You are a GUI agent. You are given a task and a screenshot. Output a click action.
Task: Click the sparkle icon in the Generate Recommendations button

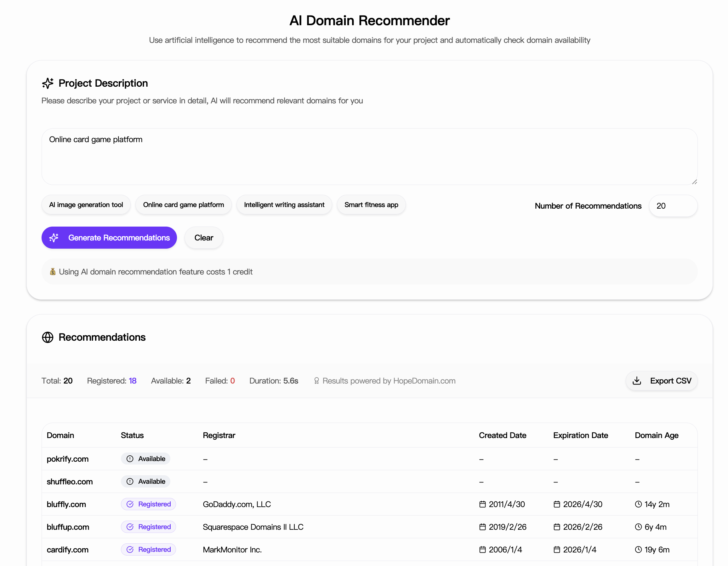54,238
